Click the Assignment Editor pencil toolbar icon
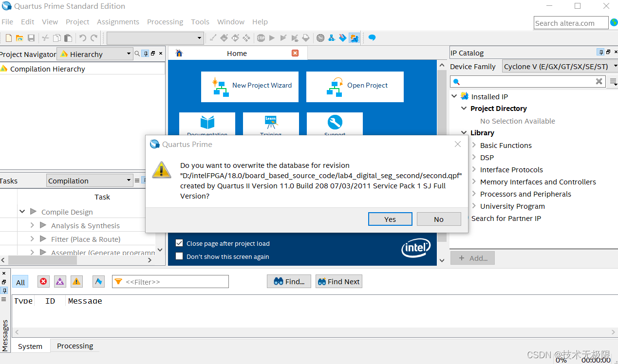The width and height of the screenshot is (618, 364). (x=213, y=38)
